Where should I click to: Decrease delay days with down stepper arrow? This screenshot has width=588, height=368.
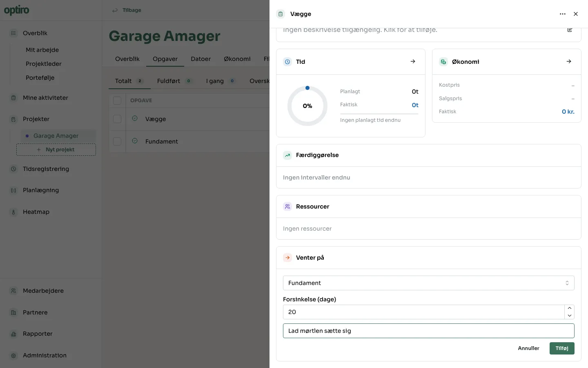click(570, 316)
